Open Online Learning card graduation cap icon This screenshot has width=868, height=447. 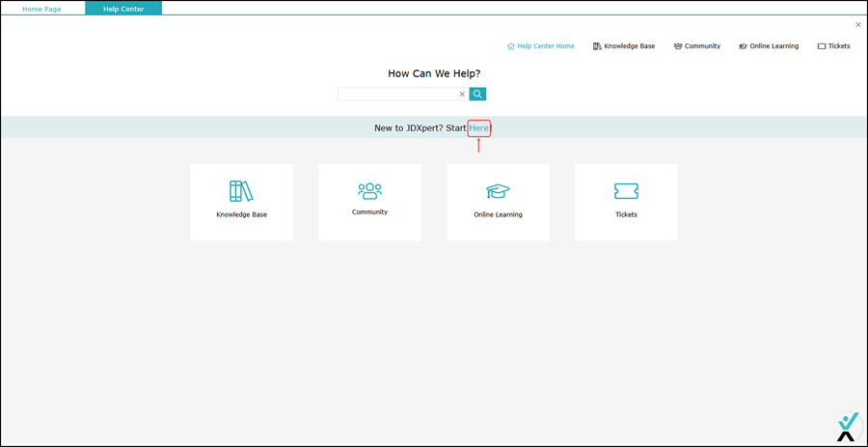coord(498,191)
